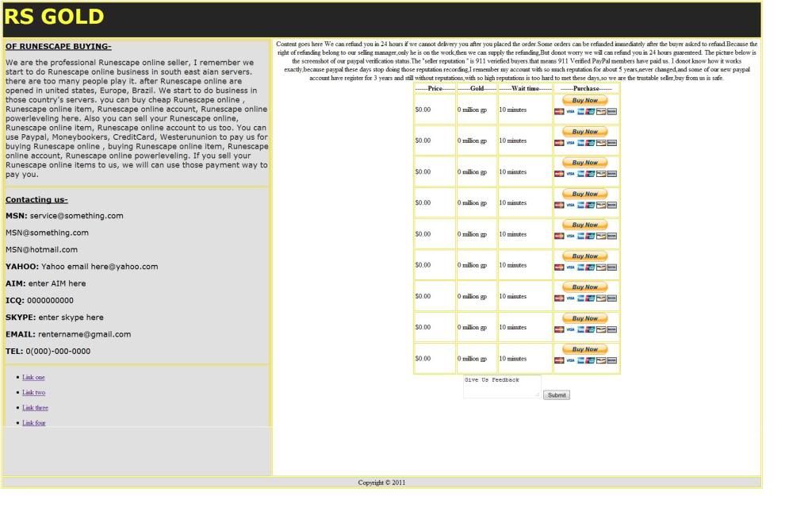Click the Purchase column header
812x508 pixels.
[x=586, y=89]
